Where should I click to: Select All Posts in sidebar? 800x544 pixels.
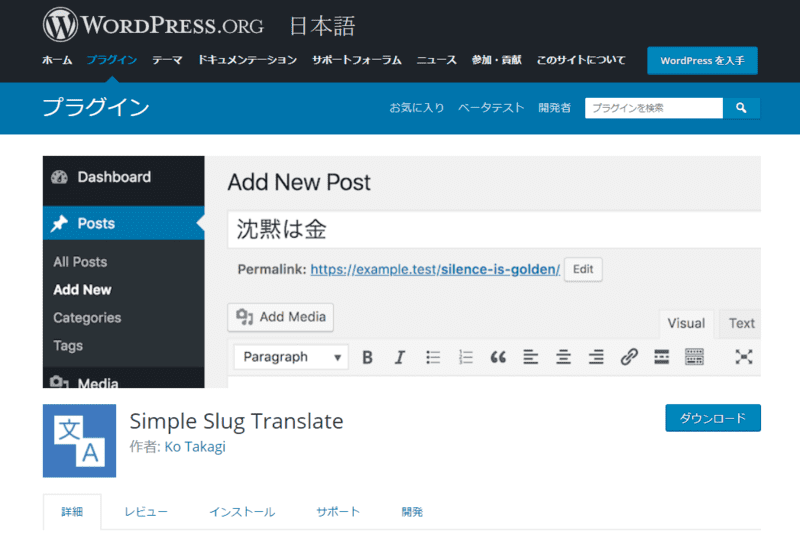(x=80, y=262)
